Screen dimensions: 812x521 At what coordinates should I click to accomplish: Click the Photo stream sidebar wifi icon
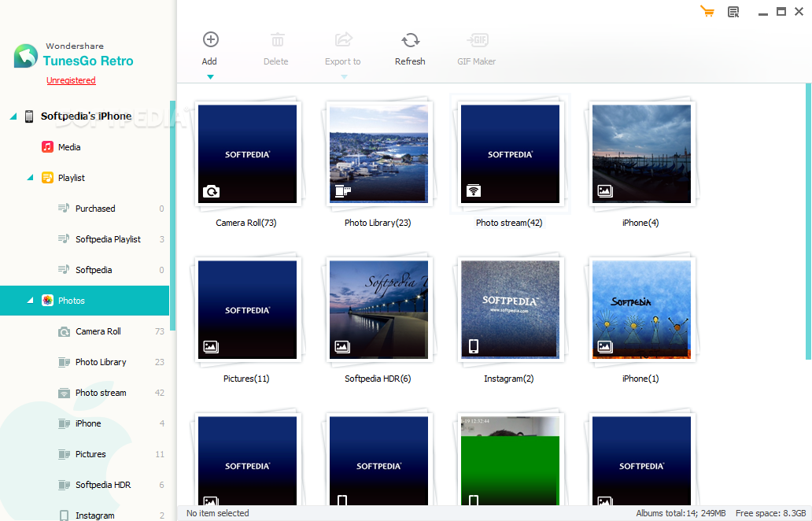coord(64,393)
